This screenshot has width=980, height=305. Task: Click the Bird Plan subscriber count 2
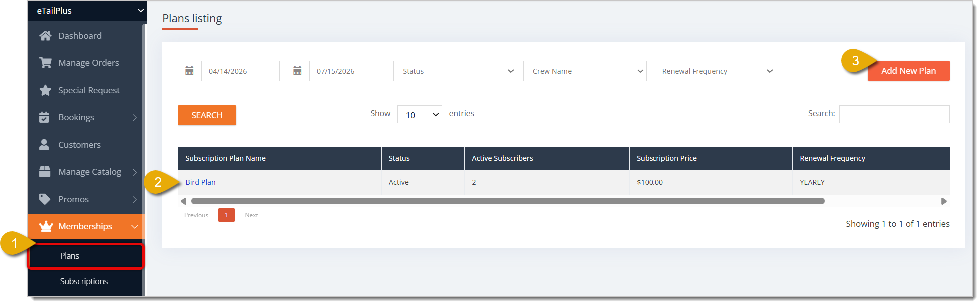pyautogui.click(x=547, y=182)
